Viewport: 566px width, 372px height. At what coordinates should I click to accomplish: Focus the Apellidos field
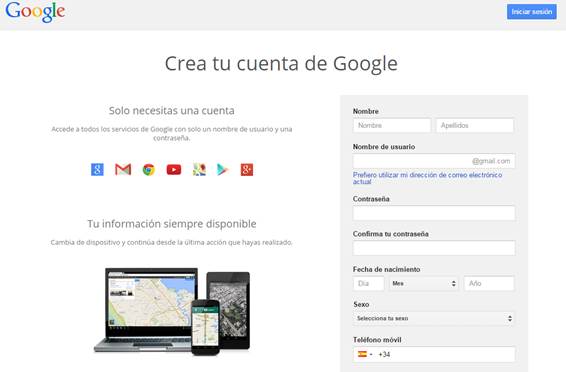pos(475,126)
